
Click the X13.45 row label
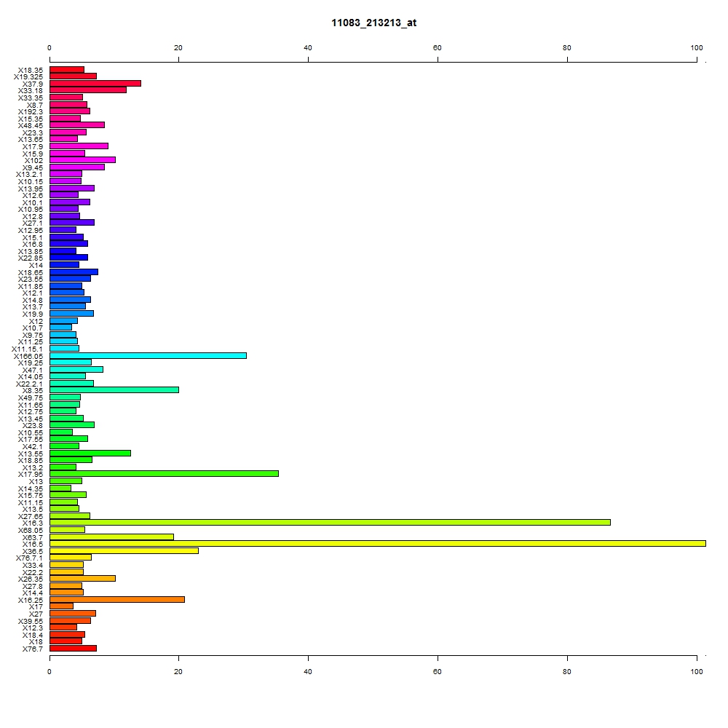(x=31, y=419)
